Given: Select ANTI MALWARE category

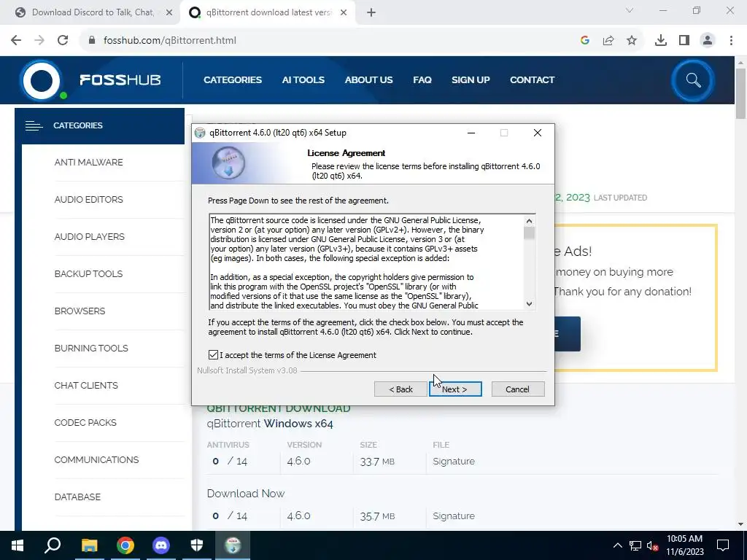Looking at the screenshot, I should [88, 163].
